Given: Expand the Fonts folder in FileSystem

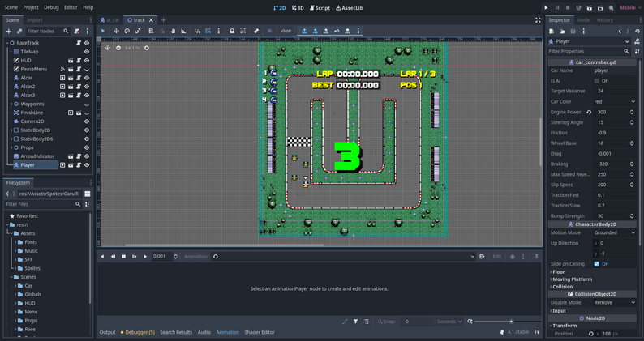Looking at the screenshot, I should (x=15, y=242).
